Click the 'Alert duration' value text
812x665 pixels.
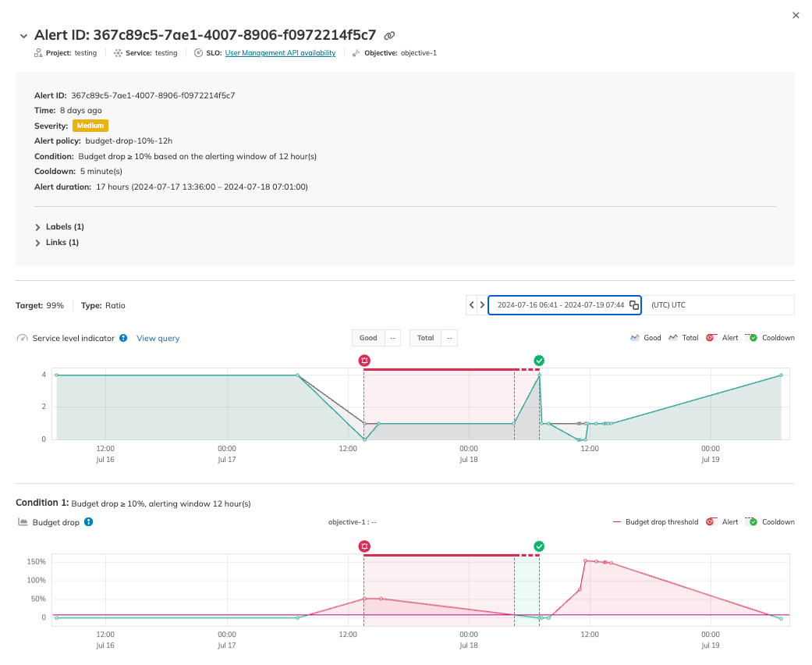(x=202, y=187)
